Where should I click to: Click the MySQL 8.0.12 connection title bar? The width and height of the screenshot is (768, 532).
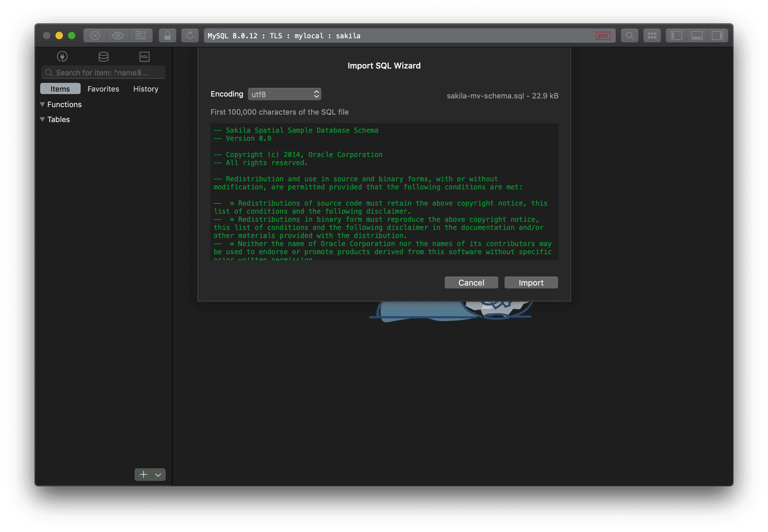(410, 36)
